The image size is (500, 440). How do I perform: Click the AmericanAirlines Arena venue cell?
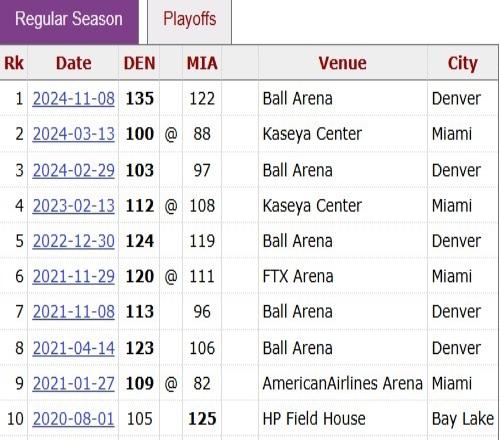[343, 383]
